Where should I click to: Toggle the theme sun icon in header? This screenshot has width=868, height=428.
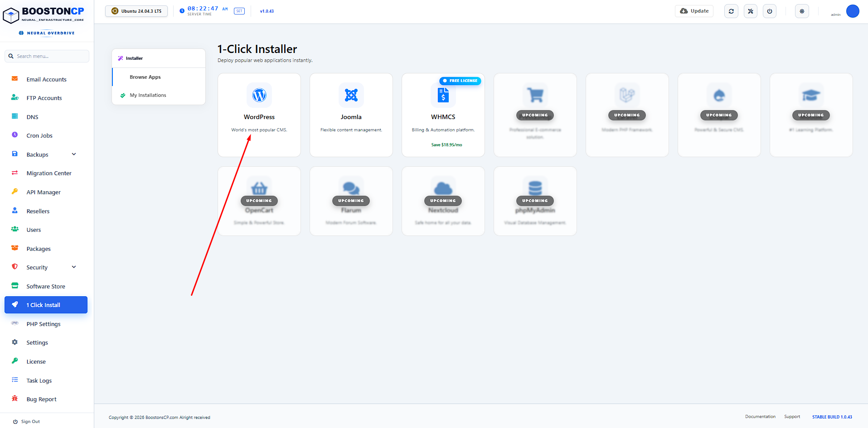tap(802, 11)
